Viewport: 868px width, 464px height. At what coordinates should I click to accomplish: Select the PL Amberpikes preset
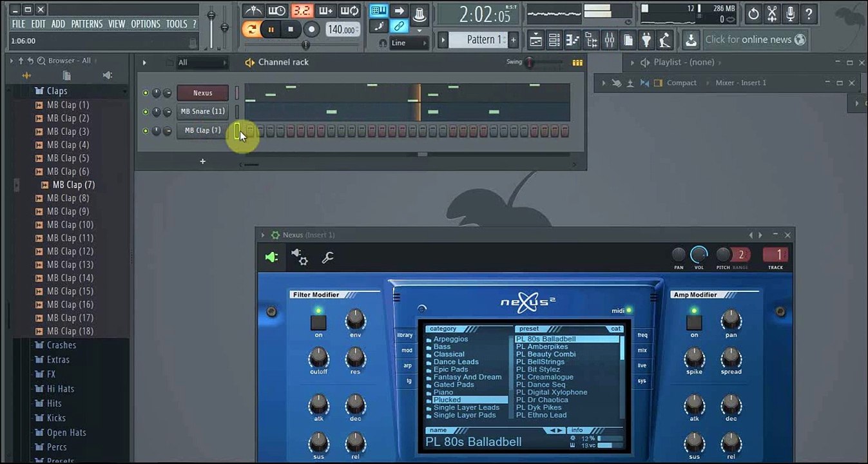pos(542,347)
